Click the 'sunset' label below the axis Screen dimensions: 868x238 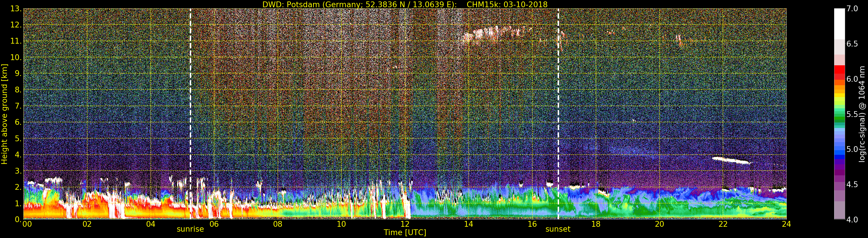click(x=558, y=229)
